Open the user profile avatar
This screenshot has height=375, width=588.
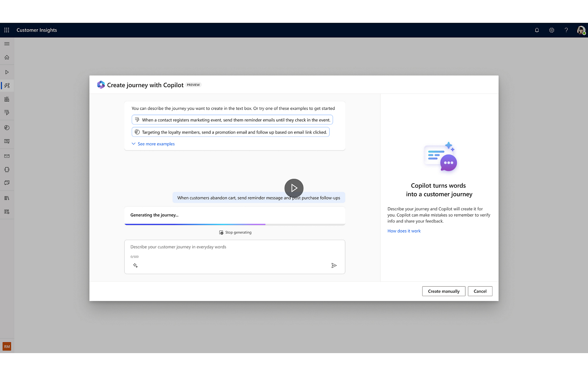click(581, 30)
